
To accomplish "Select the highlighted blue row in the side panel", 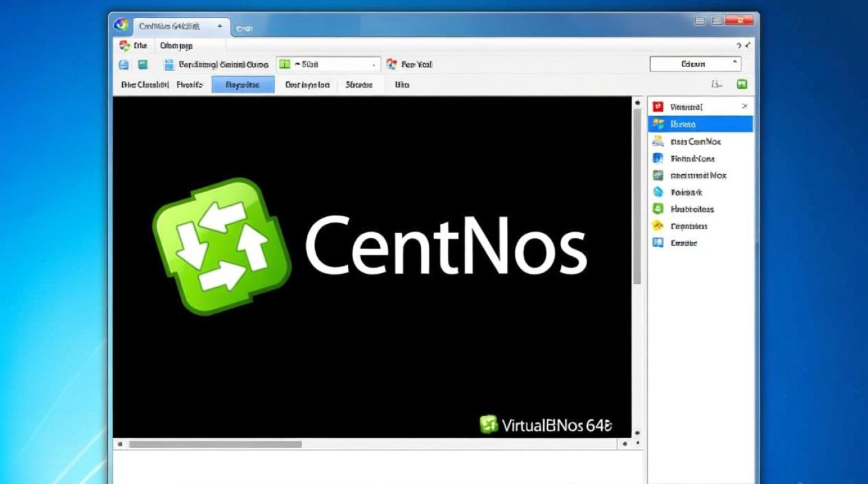I will pos(701,124).
